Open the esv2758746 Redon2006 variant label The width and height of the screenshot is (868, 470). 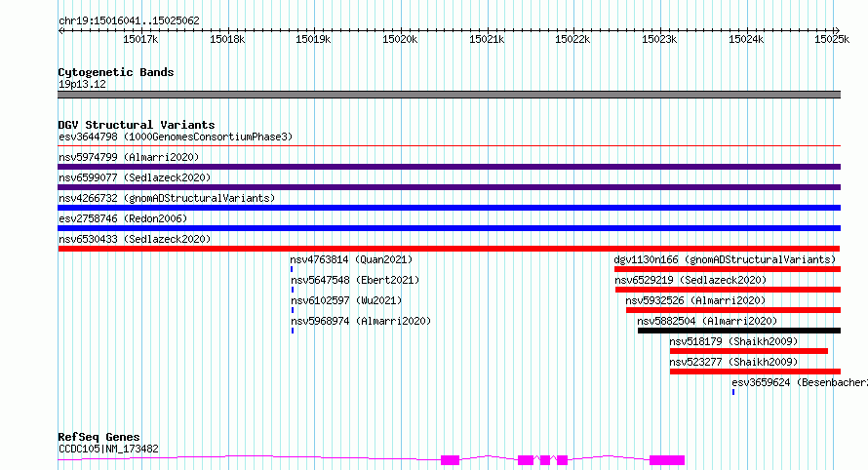123,218
